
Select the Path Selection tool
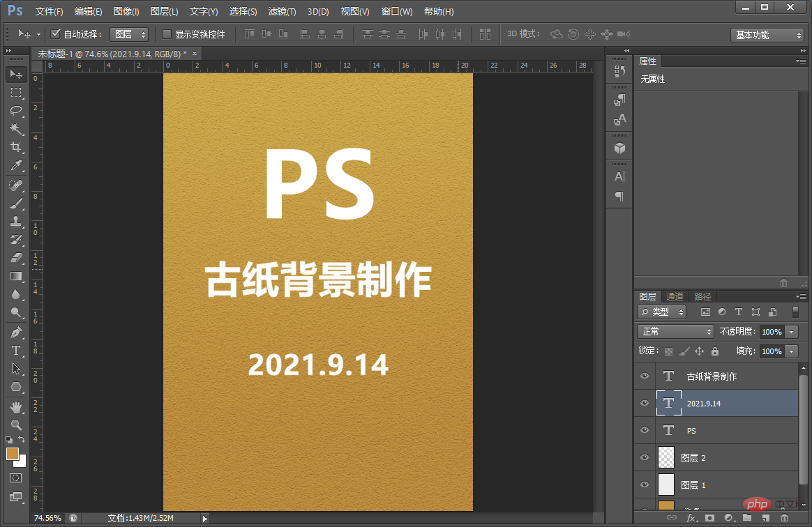tap(16, 369)
